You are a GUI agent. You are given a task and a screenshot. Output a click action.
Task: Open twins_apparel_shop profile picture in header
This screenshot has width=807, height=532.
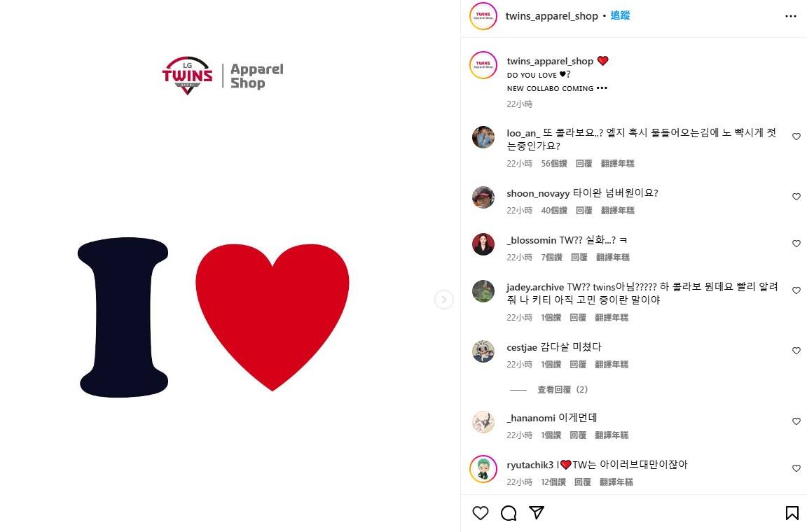[x=483, y=16]
